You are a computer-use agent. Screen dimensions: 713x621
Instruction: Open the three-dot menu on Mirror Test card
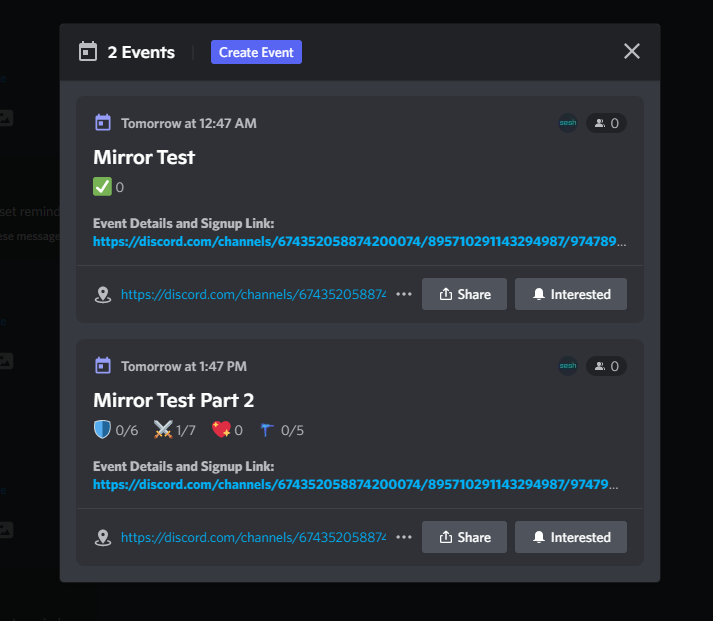404,294
